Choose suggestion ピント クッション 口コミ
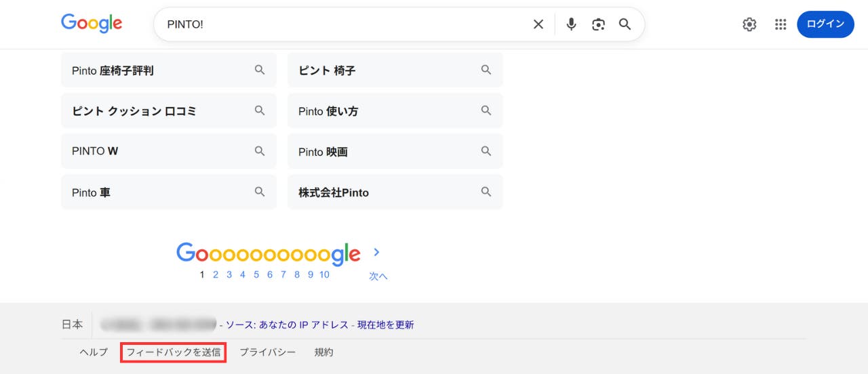868x374 pixels. tap(168, 111)
